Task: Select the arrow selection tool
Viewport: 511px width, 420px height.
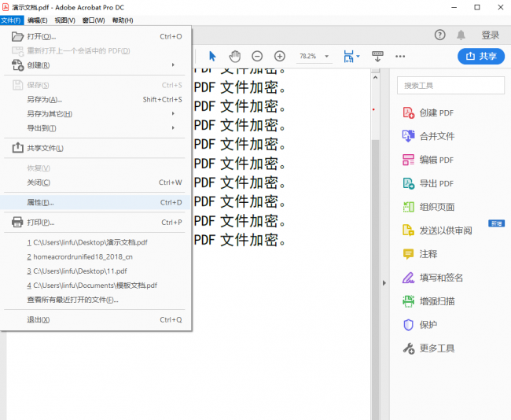Action: coord(212,56)
